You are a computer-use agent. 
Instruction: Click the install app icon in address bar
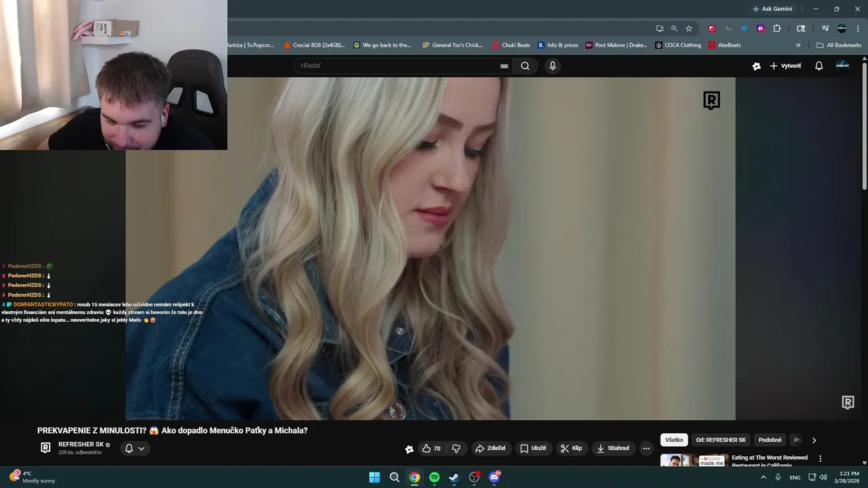click(659, 28)
